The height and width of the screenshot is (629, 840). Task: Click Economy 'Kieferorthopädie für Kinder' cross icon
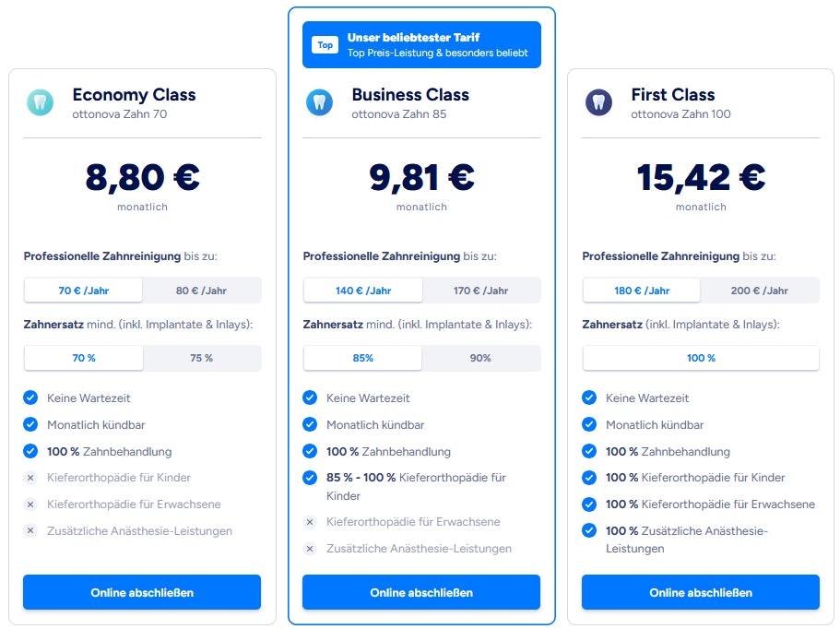tap(30, 479)
